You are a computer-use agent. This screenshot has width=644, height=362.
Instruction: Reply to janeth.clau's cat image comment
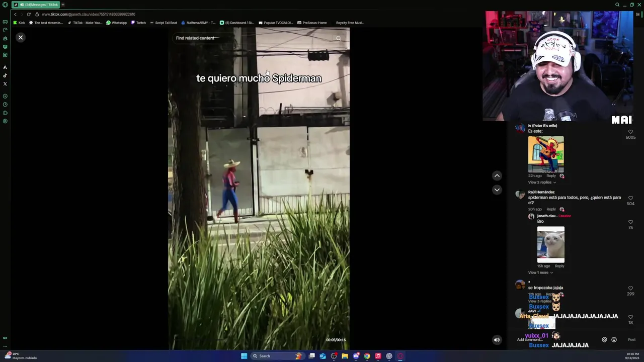coord(559,266)
